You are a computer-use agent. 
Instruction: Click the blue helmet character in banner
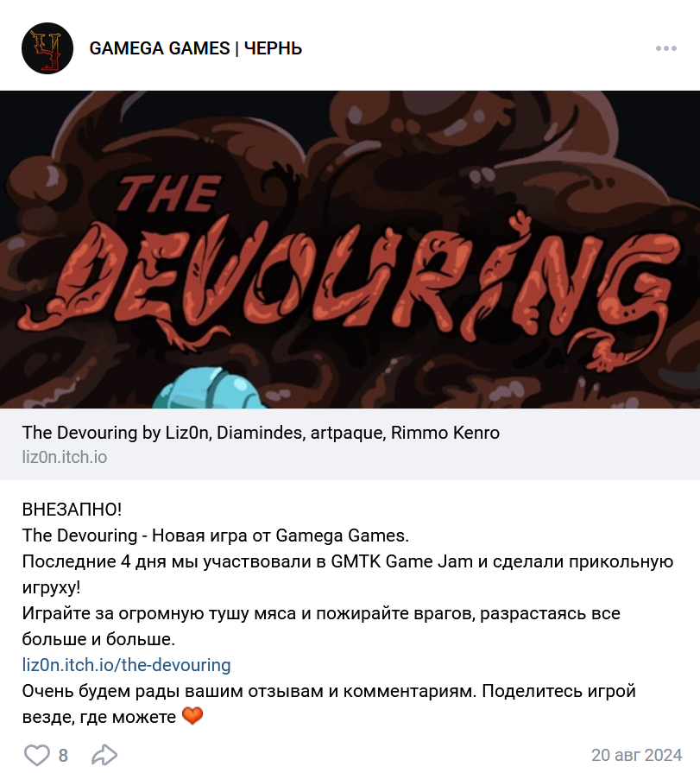click(211, 388)
